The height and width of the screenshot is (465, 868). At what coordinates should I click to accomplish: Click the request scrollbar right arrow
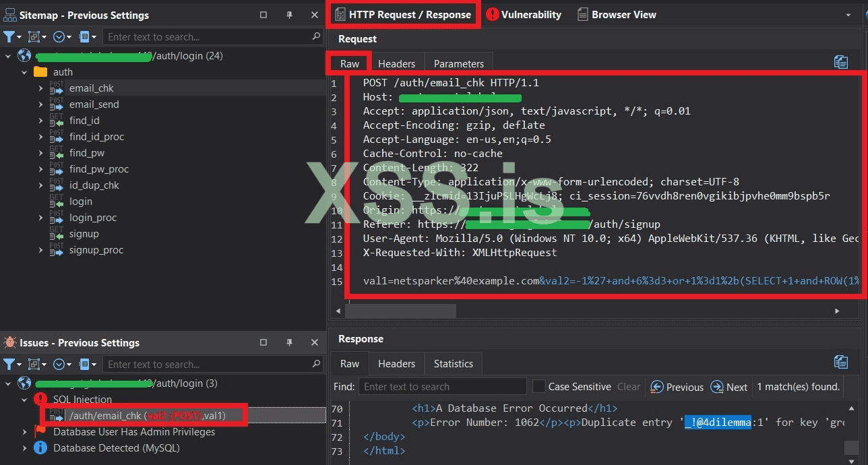pos(837,311)
